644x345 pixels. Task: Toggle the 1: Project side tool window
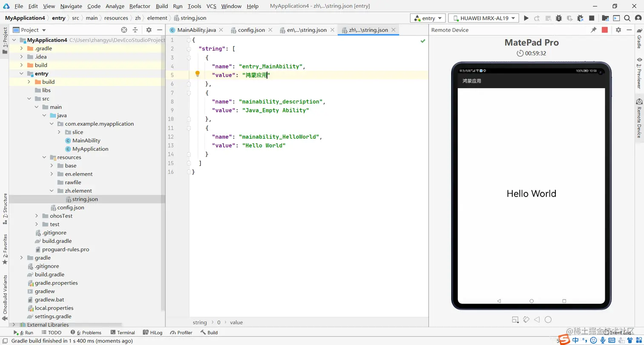(5, 41)
